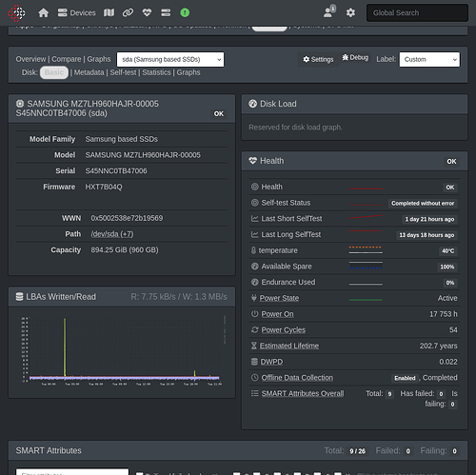
Task: Click the 40°C temperature value
Action: tap(447, 251)
